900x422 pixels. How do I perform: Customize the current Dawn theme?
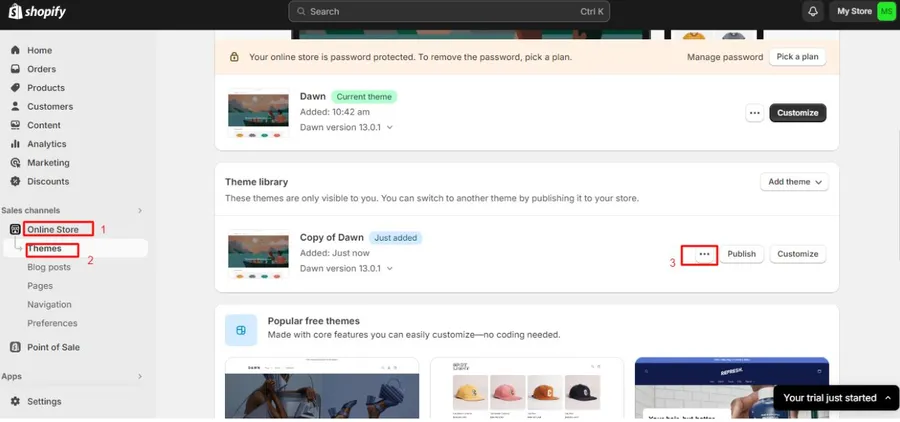point(797,113)
